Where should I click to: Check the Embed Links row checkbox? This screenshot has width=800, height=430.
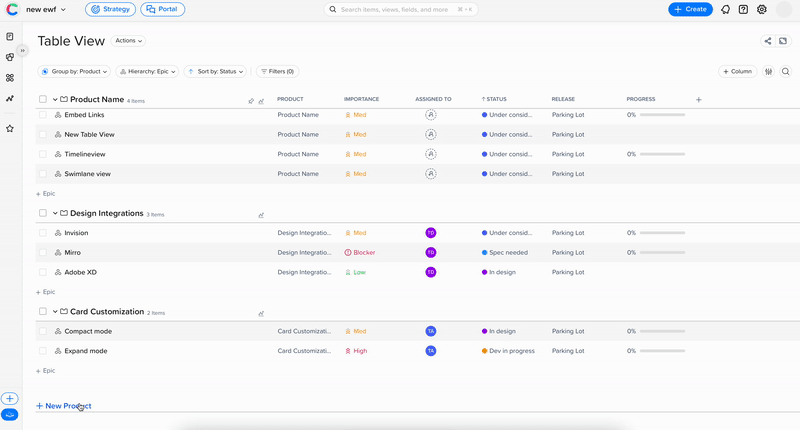[x=43, y=115]
